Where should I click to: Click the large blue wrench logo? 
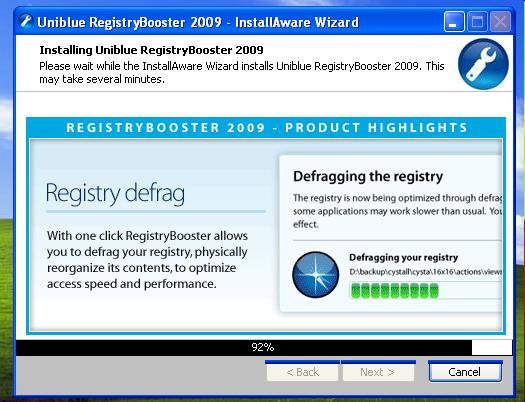(483, 64)
